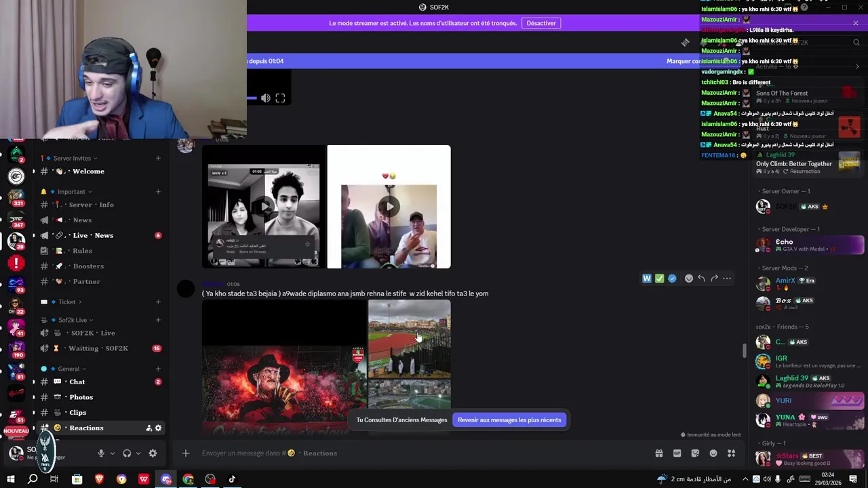Join SOF2K Live voice channel
The image size is (868, 488).
click(100, 333)
